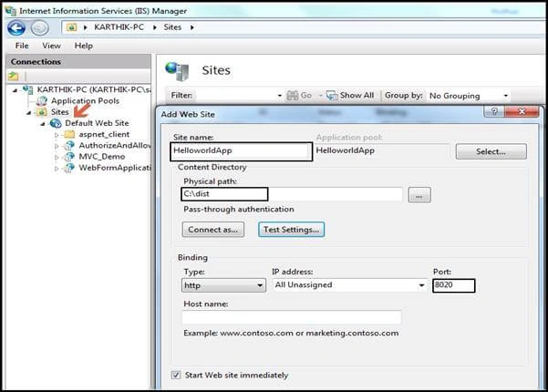Click the browse ... physical path button
This screenshot has width=548, height=392.
tap(419, 195)
